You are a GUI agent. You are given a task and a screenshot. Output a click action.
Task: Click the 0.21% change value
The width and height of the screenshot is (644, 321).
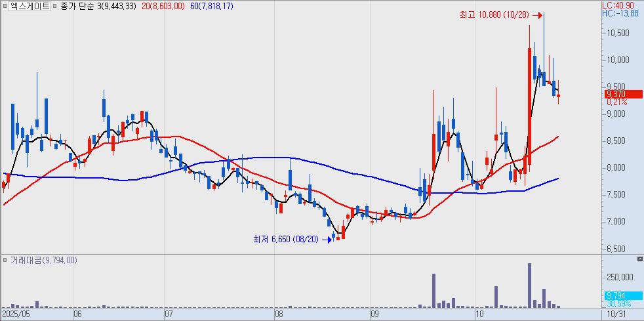click(616, 102)
